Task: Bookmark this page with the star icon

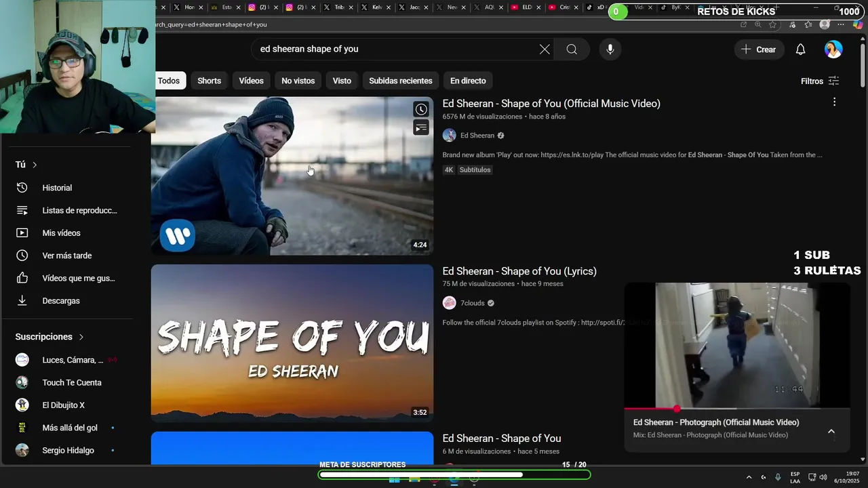Action: pyautogui.click(x=772, y=24)
